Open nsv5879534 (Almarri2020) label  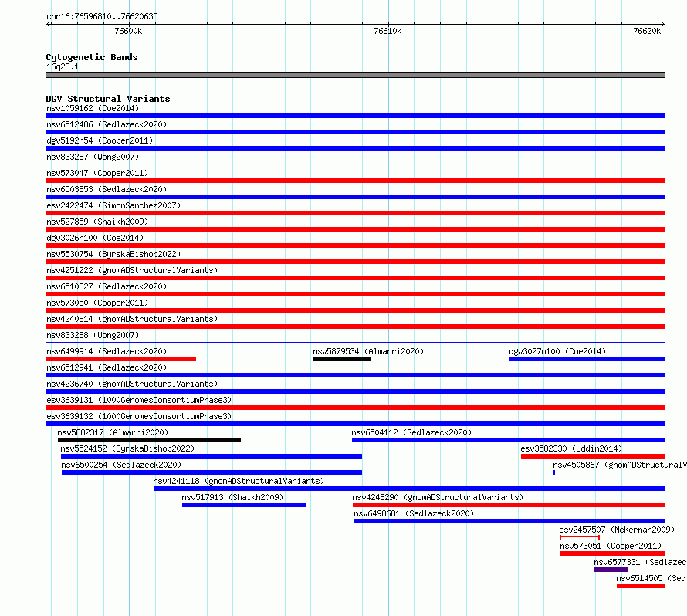(368, 351)
